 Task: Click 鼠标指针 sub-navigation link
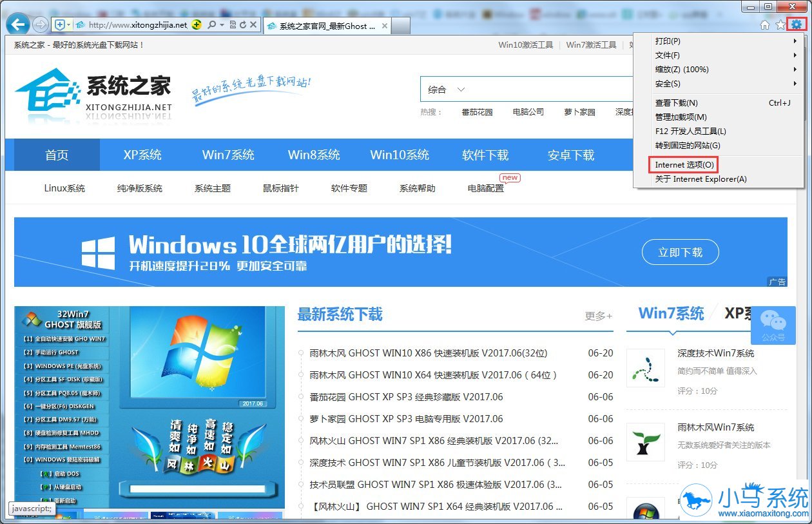281,188
